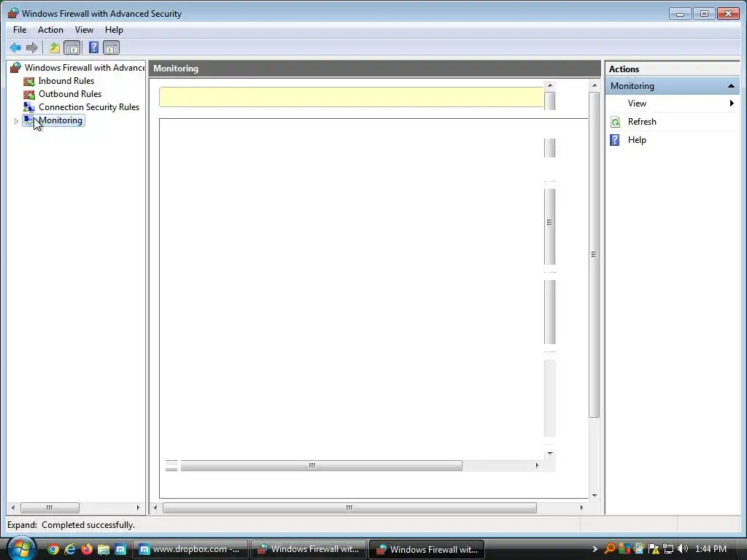Click the inner horizontal scrollbar thumb
The image size is (747, 560).
coord(321,466)
